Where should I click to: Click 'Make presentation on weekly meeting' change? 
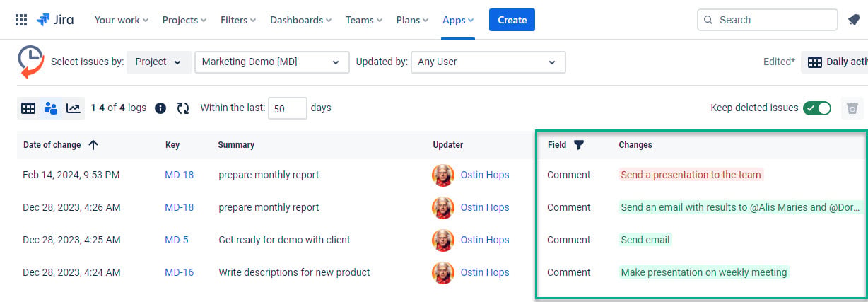[x=704, y=272]
